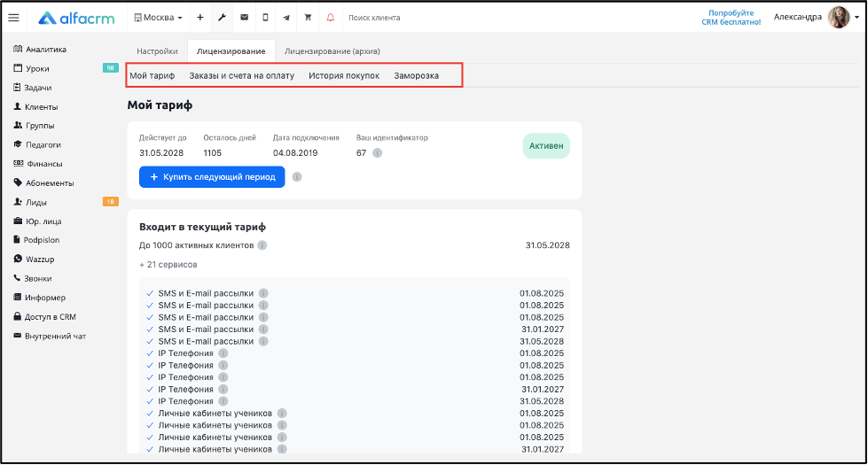Click connection date 04.08.2019
The height and width of the screenshot is (465, 868).
coord(295,153)
